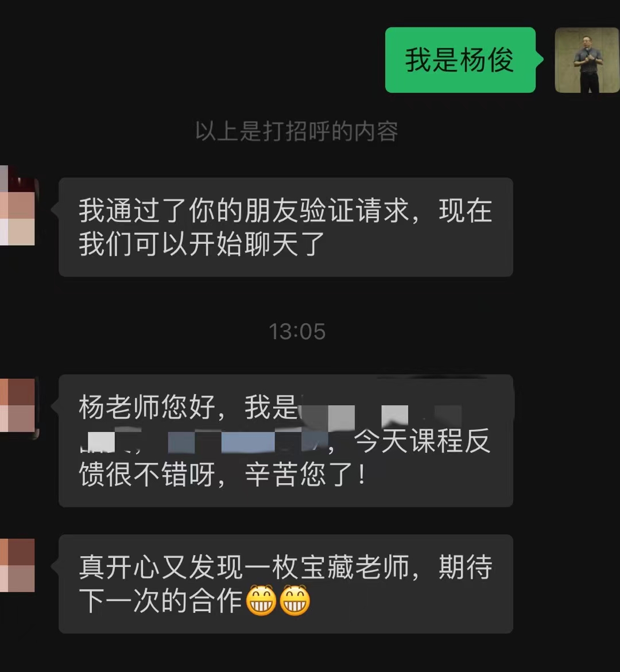
Task: Tap the first grinning emoji
Action: pyautogui.click(x=261, y=600)
